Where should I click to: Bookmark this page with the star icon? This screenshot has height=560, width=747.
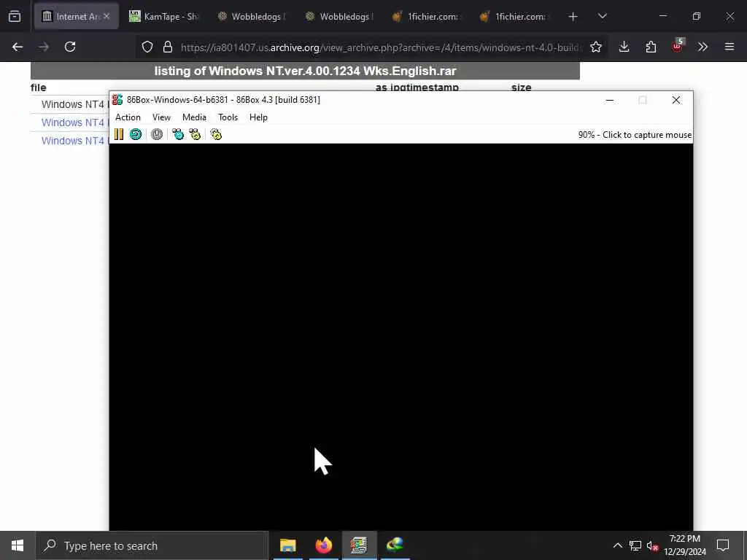595,47
